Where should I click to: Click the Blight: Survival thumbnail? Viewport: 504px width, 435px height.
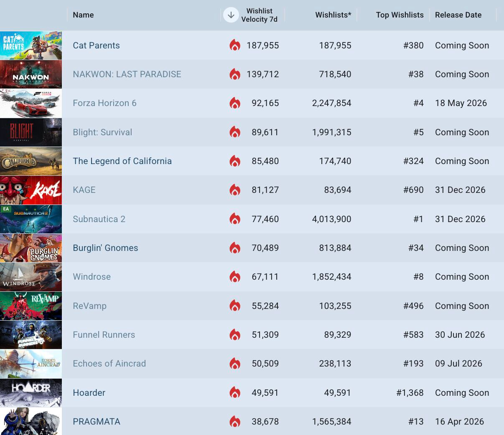(31, 132)
